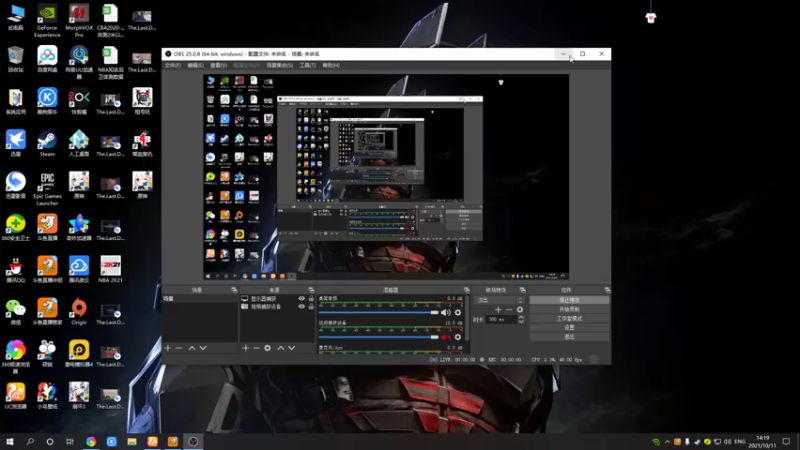Open desktop audio settings gear in mixer

point(458,312)
